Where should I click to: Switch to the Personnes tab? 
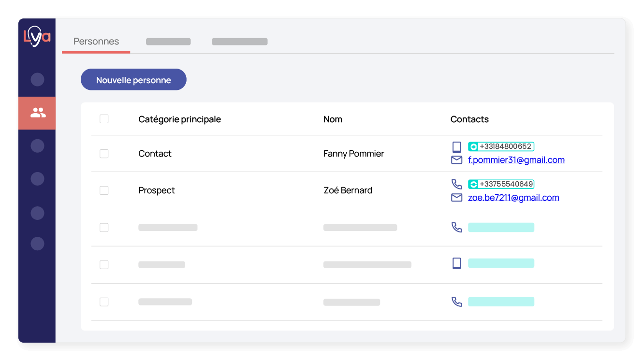[96, 42]
